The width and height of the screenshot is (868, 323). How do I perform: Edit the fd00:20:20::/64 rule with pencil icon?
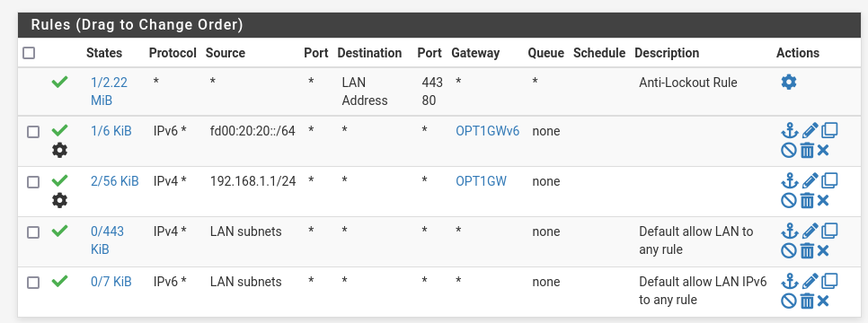point(810,131)
